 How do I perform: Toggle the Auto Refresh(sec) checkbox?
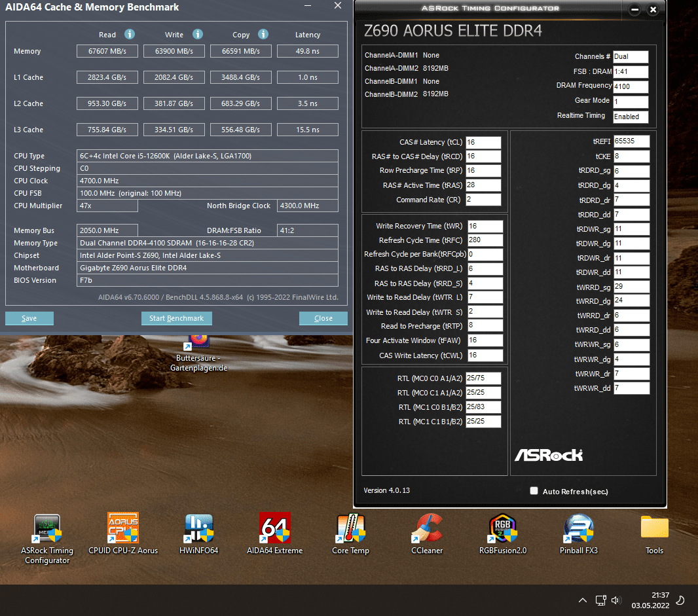point(534,490)
